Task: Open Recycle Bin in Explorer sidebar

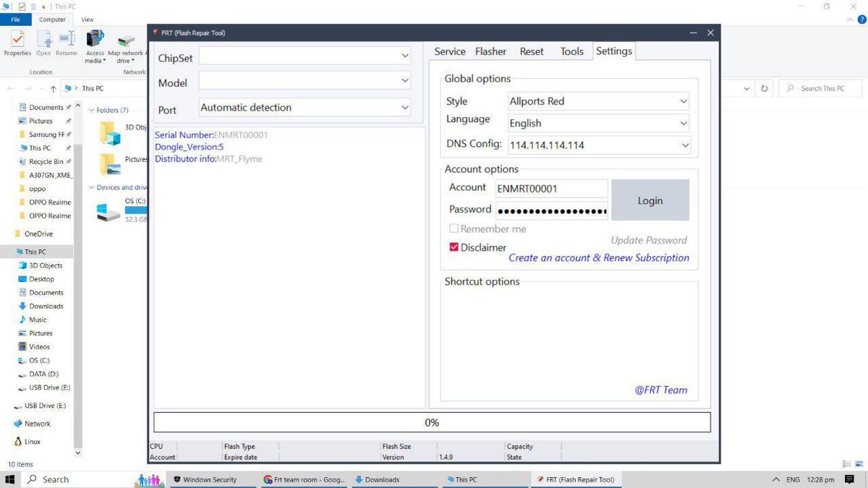Action: click(46, 162)
